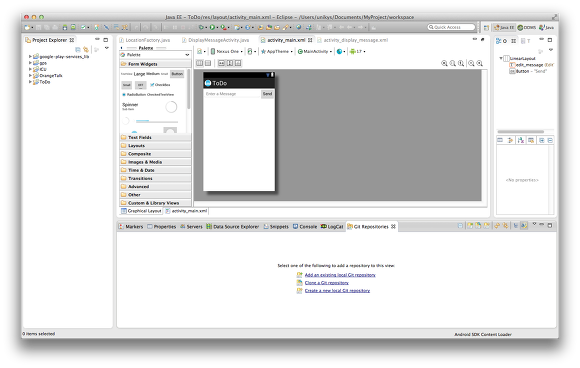Pick the CheckBox widget in the palette

160,85
